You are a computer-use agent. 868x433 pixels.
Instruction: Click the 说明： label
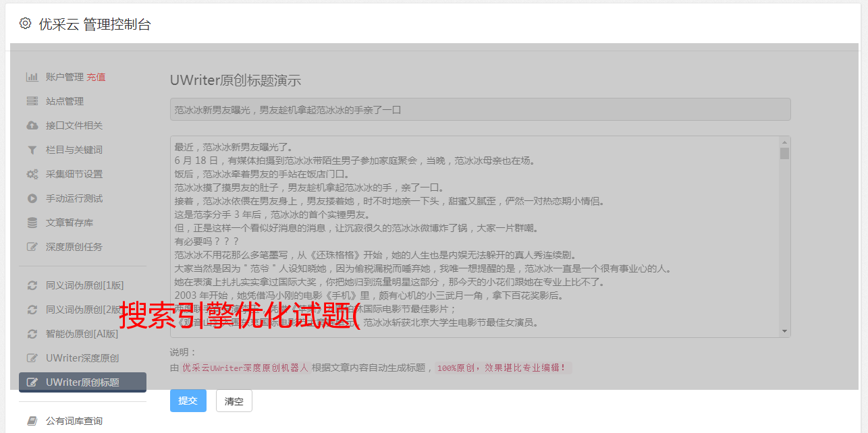(x=183, y=352)
